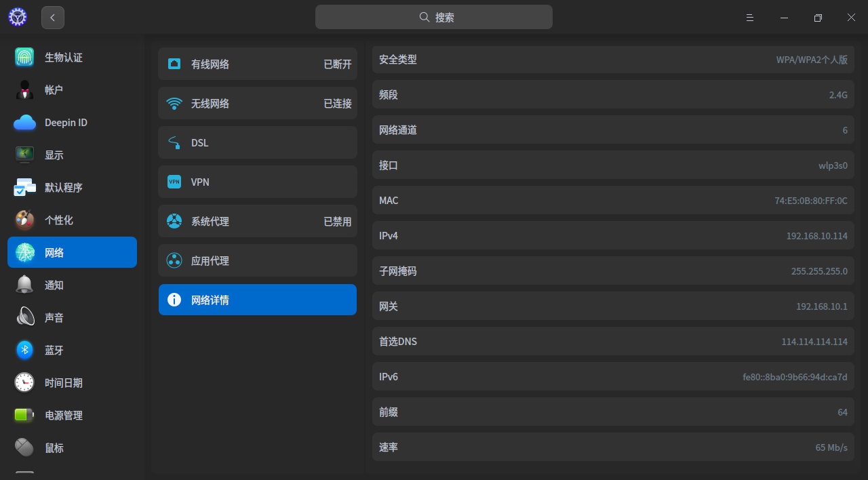
Task: Click the 时间日期 clock icon
Action: [x=24, y=382]
